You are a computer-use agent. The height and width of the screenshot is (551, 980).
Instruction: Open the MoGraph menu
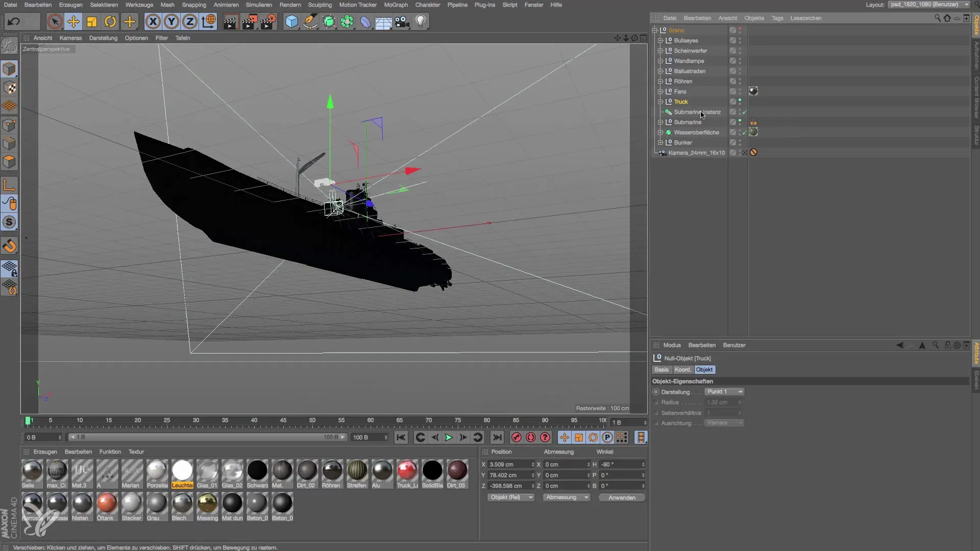(396, 5)
